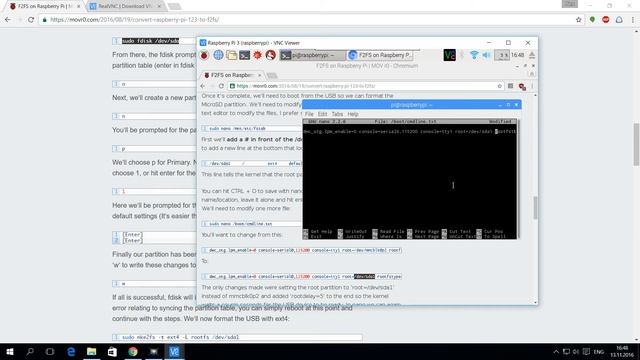Open the Help menu in terminal
640x360 pixels.
tap(353, 114)
